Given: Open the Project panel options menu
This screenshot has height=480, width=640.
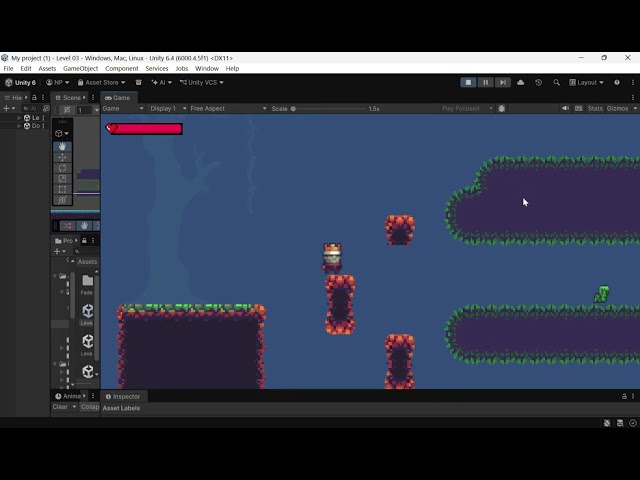Looking at the screenshot, I should point(93,240).
